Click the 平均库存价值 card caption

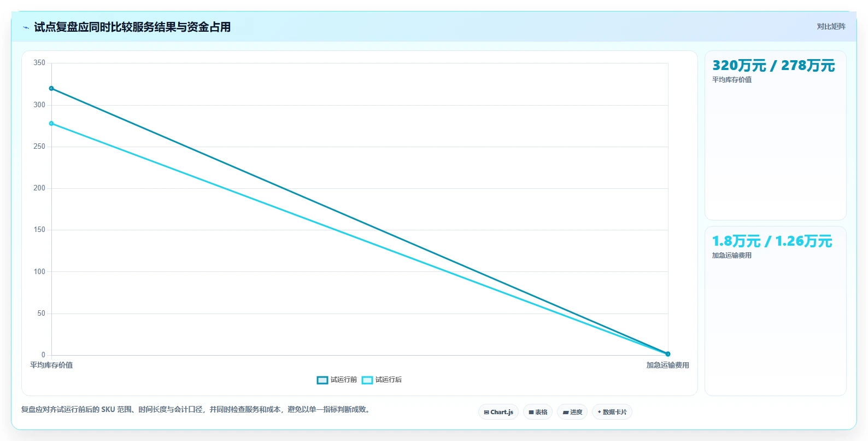[732, 80]
